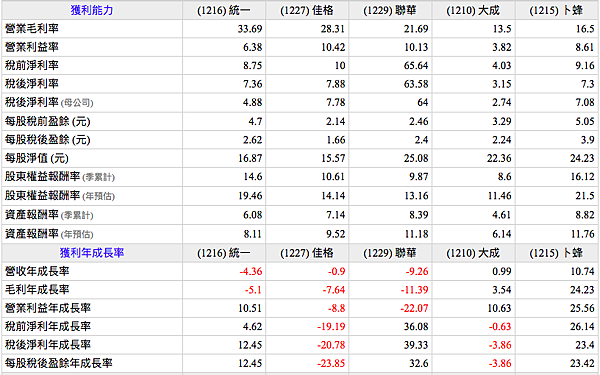This screenshot has width=600, height=375.
Task: Select 聯華 營業利益年成長率 value -22.07
Action: click(414, 308)
